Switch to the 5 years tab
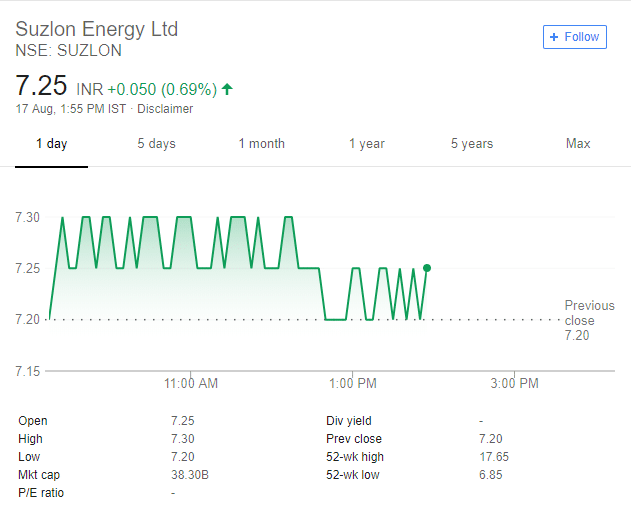 [x=472, y=144]
